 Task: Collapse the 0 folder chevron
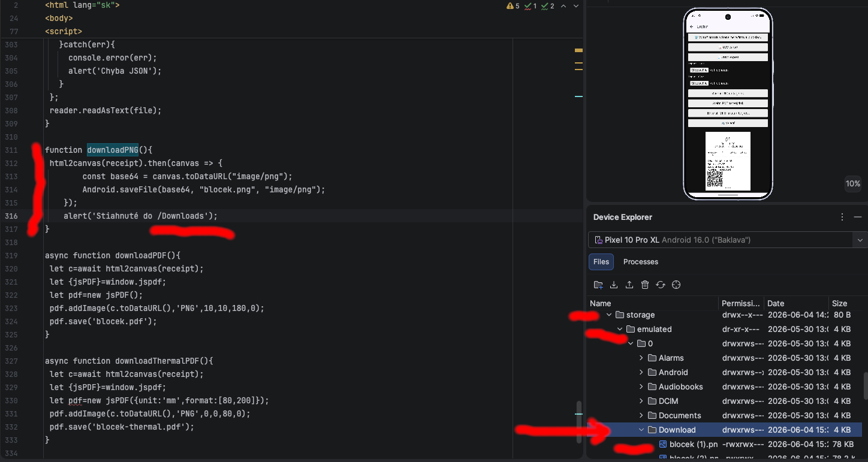(631, 343)
